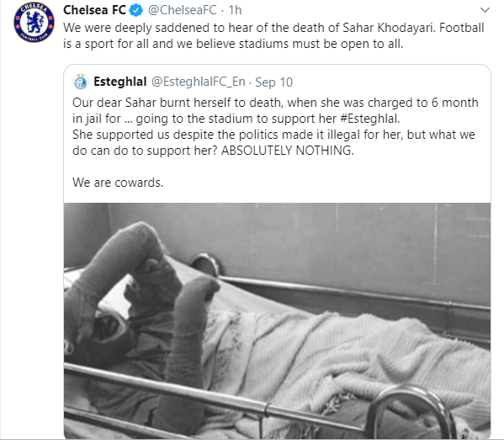504x440 pixels.
Task: Open the Chelsea FC crest profile picture
Action: tap(34, 23)
